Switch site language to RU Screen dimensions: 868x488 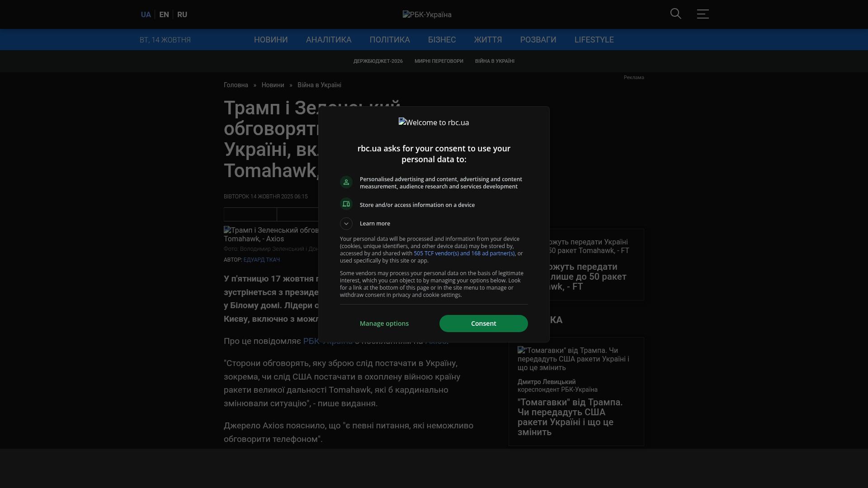182,14
